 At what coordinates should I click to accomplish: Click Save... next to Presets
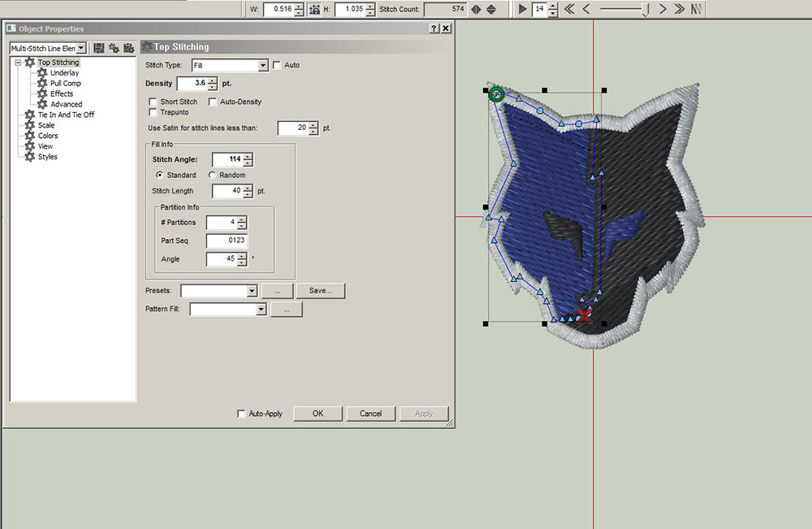[321, 291]
